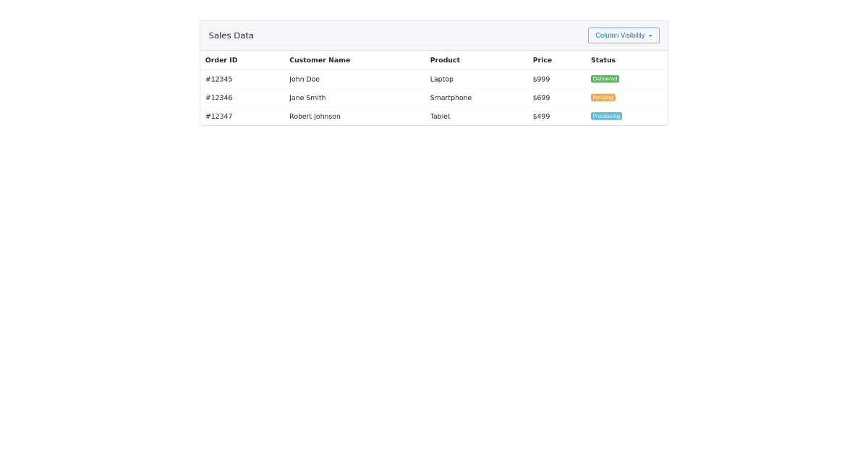The height and width of the screenshot is (456, 868).
Task: Click the Pending status badge
Action: click(x=603, y=97)
